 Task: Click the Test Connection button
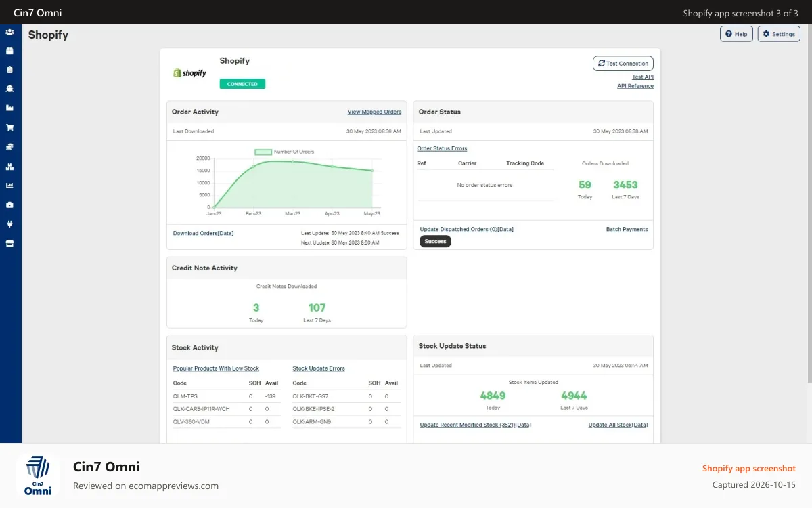[x=623, y=64]
